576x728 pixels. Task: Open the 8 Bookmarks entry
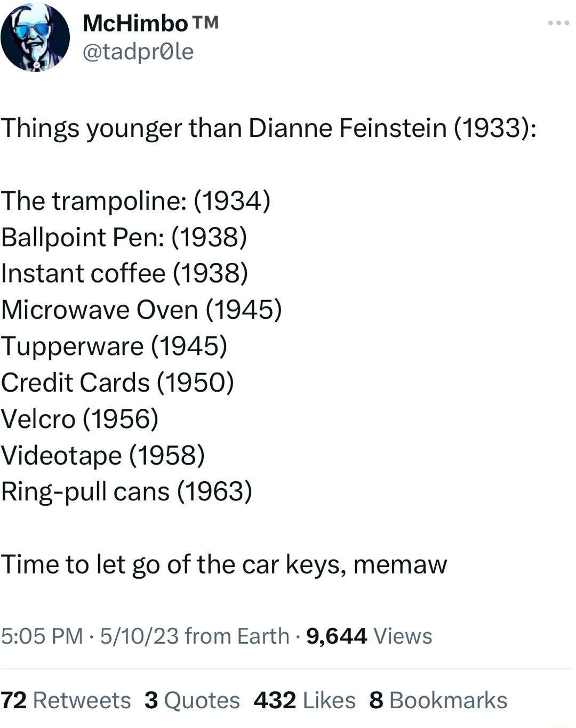[438, 700]
